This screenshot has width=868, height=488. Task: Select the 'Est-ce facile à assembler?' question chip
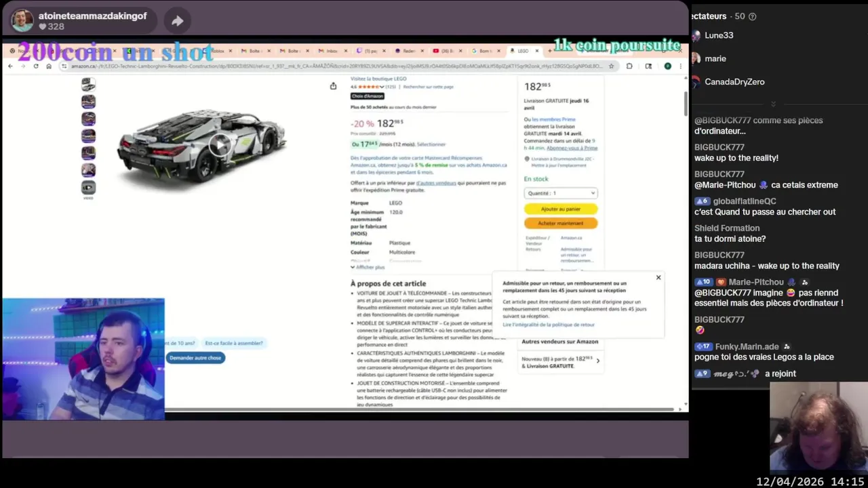pyautogui.click(x=234, y=343)
